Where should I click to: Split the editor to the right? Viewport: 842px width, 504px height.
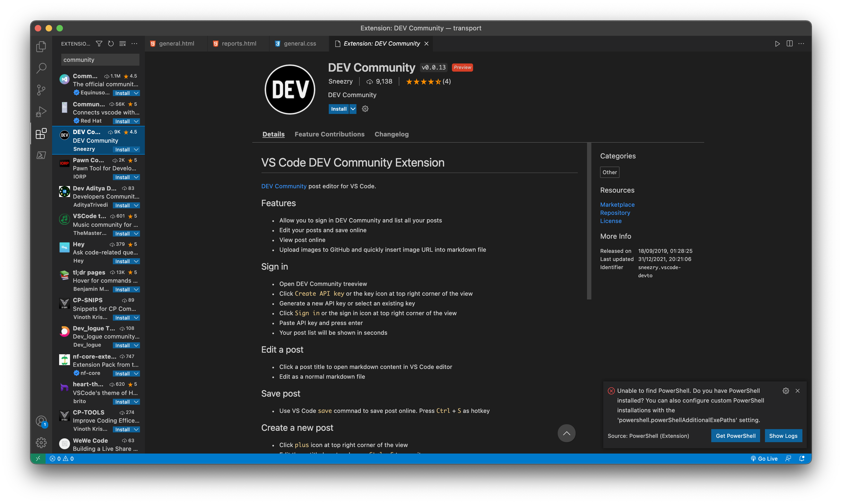(789, 43)
